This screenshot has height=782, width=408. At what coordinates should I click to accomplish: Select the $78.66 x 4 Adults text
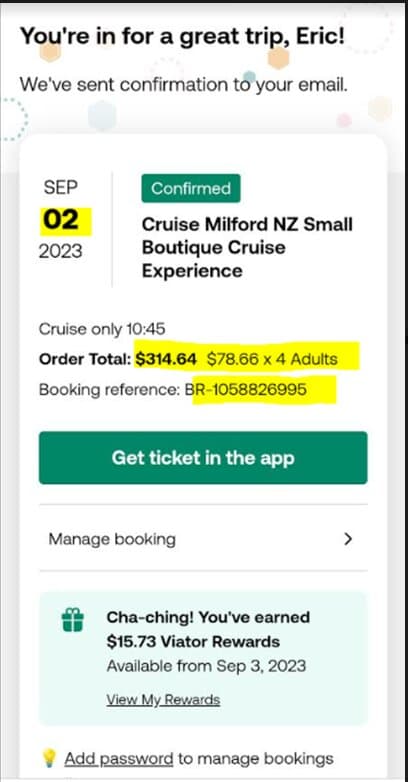(x=272, y=359)
